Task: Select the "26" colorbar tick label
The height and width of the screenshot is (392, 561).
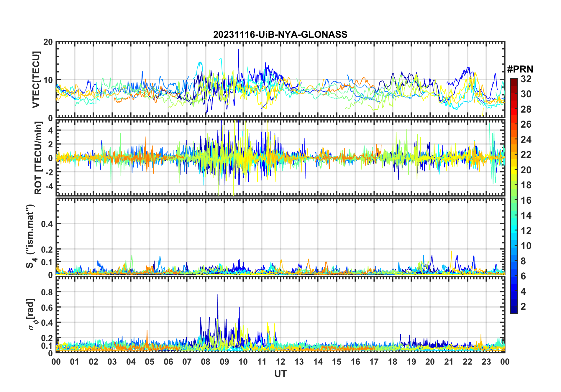Action: [x=526, y=124]
